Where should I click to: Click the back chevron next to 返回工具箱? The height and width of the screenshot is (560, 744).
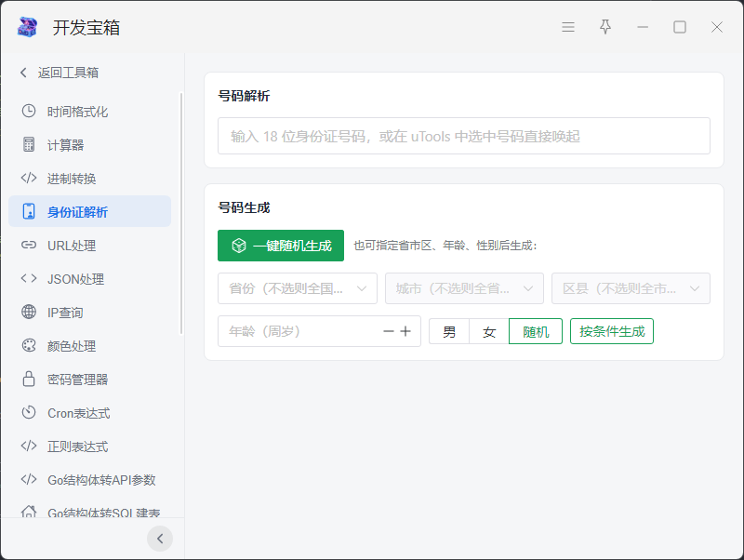[23, 73]
